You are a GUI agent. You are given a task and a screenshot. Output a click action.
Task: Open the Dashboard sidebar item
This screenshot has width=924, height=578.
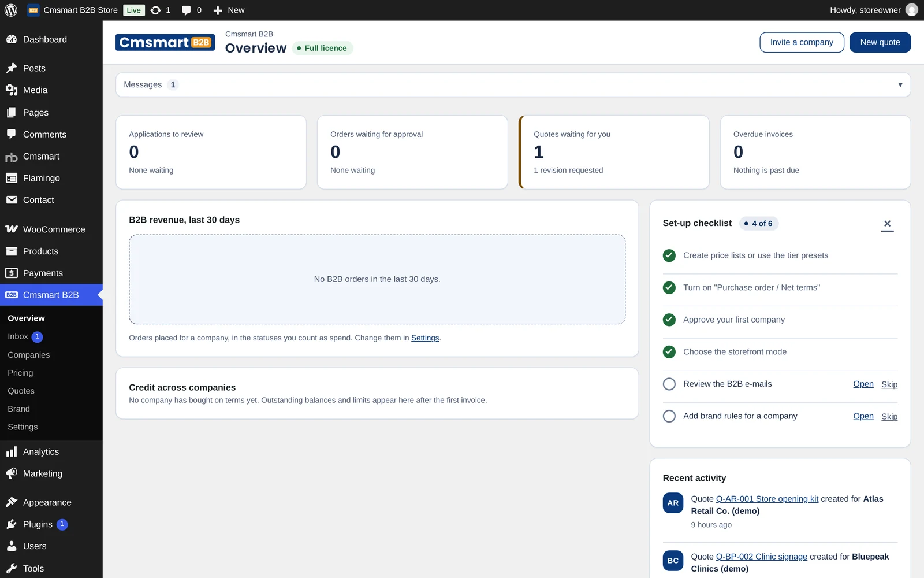(x=51, y=39)
